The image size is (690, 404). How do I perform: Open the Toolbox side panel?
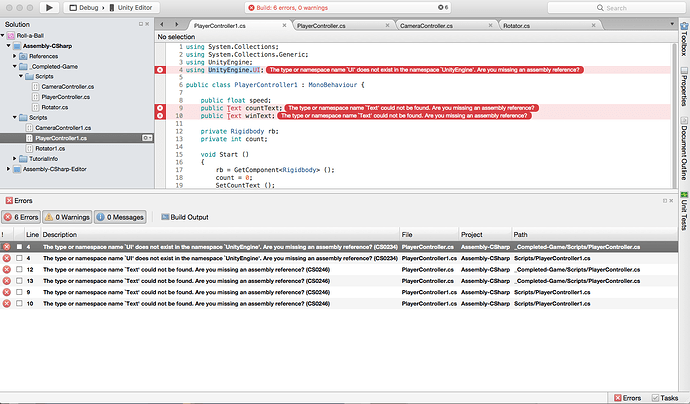[684, 38]
